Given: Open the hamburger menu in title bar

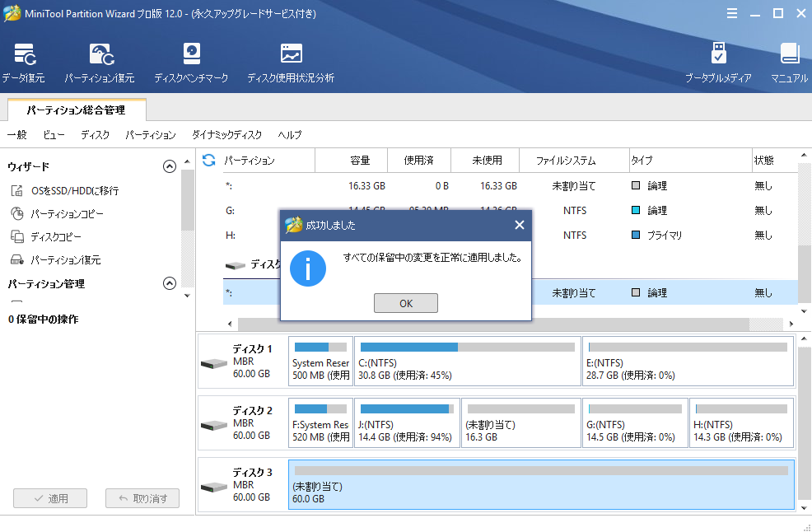Looking at the screenshot, I should (x=732, y=13).
